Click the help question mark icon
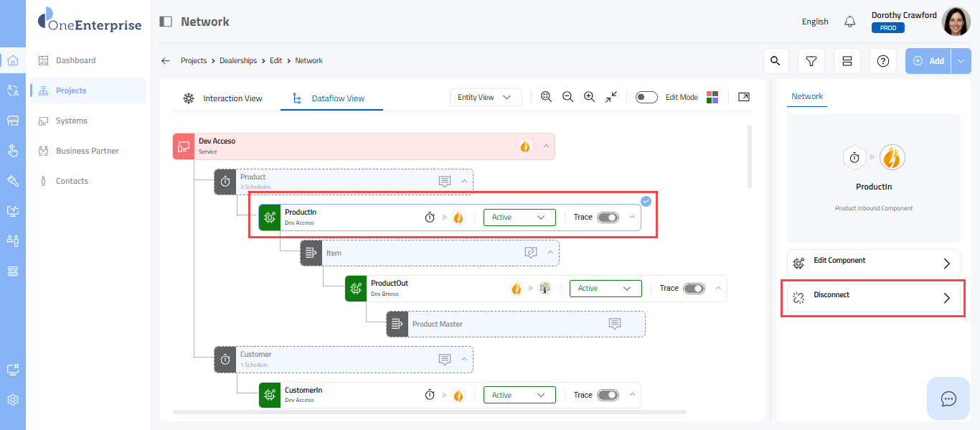The height and width of the screenshot is (430, 980). 882,61
